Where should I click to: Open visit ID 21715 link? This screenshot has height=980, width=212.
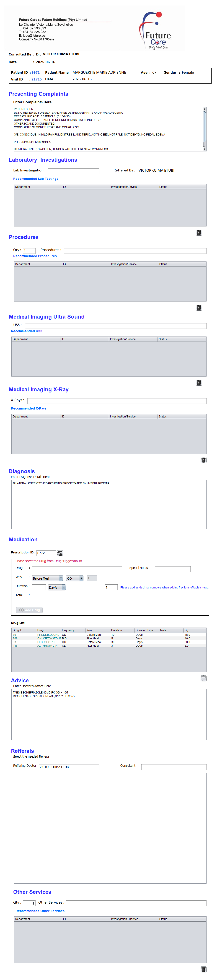click(37, 80)
